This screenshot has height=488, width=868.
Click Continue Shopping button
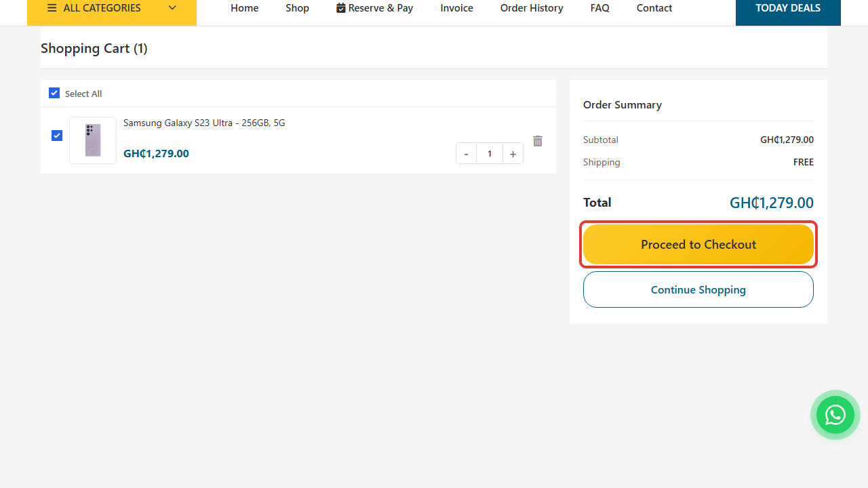pyautogui.click(x=698, y=289)
